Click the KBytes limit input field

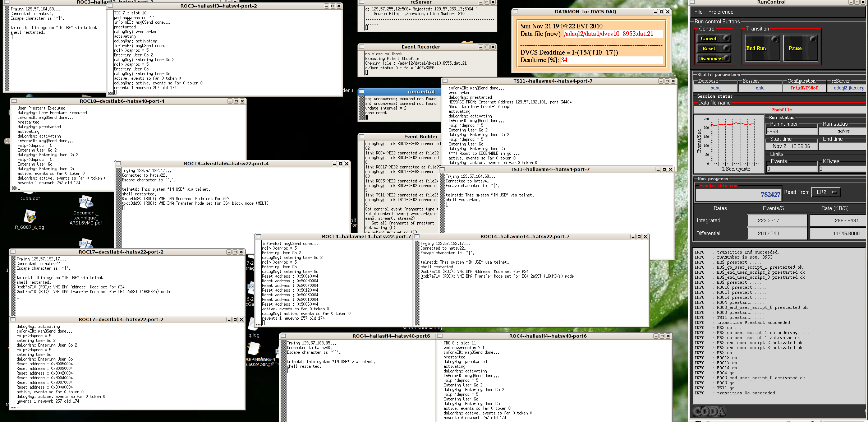[x=842, y=169]
